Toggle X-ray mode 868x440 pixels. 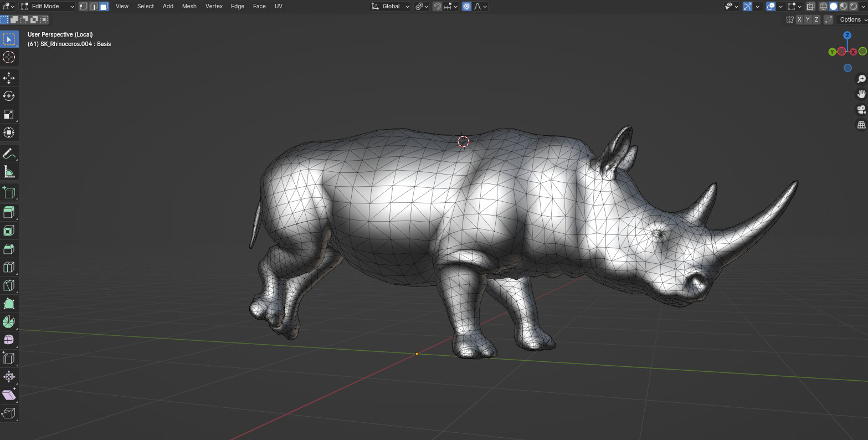810,6
